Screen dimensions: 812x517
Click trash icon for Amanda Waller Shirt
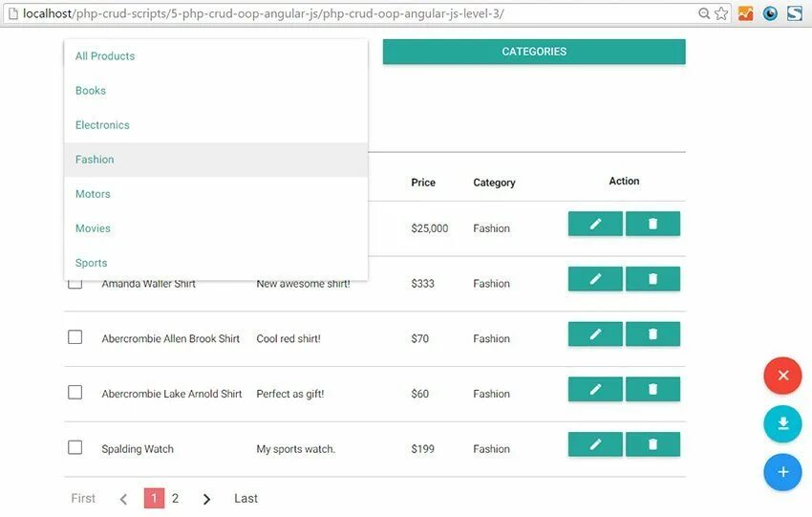pyautogui.click(x=652, y=279)
